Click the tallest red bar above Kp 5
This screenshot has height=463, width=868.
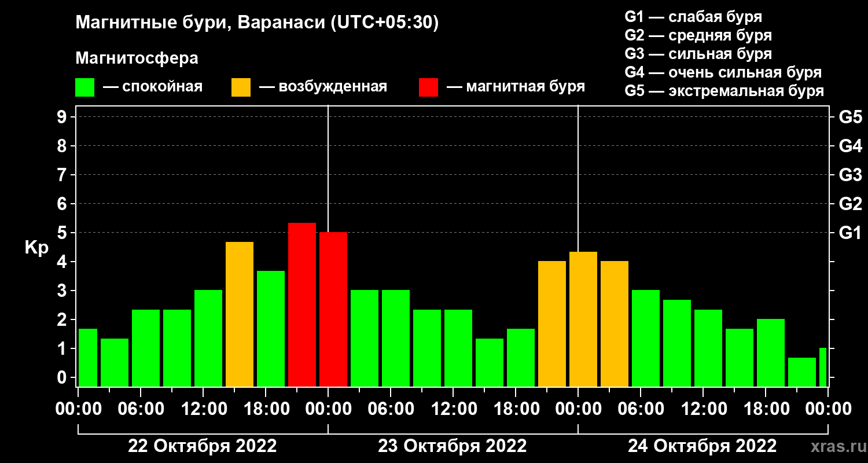[x=302, y=304]
